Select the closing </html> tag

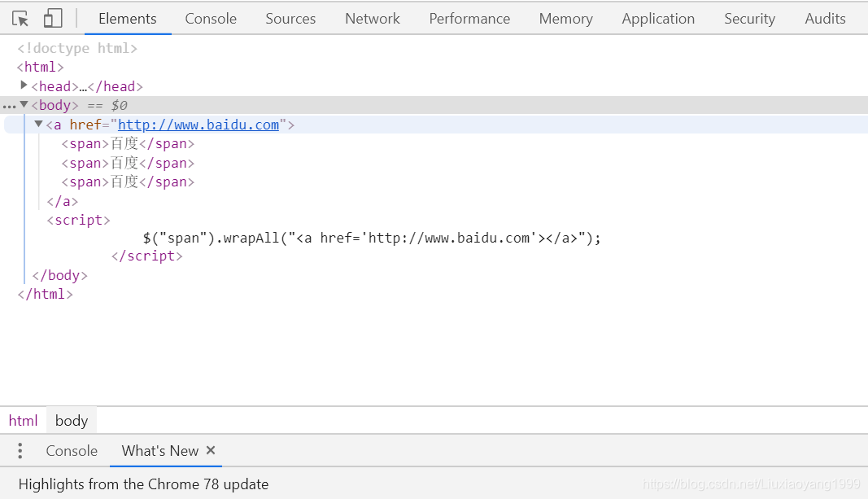pos(45,295)
